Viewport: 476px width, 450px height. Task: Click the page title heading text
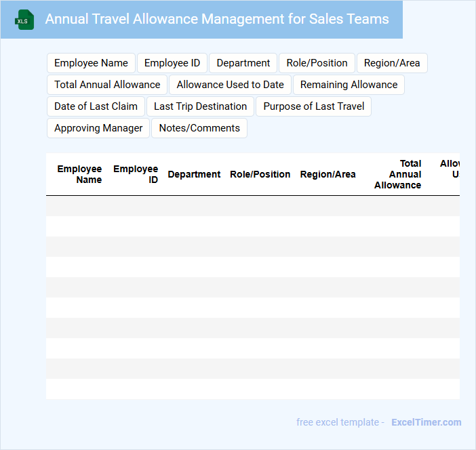point(217,19)
